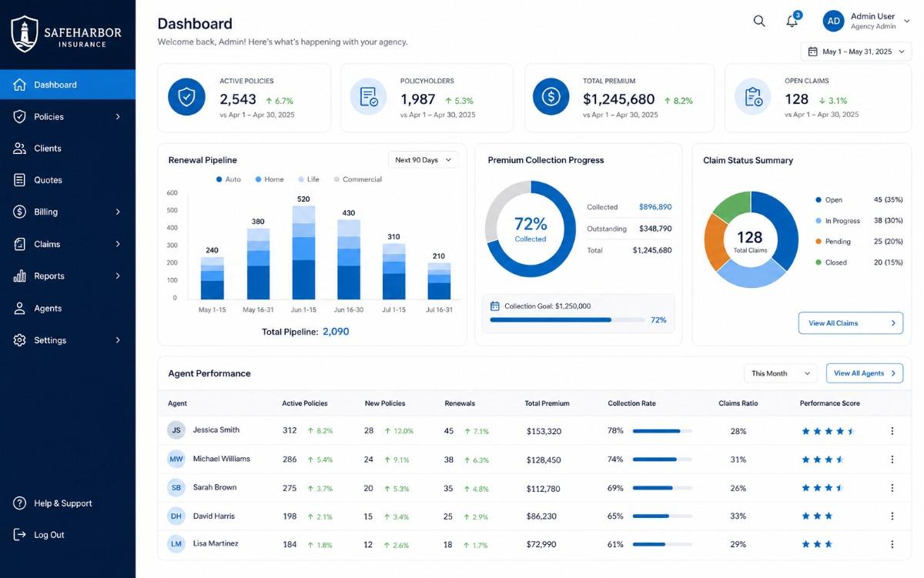
Task: Click the View All Claims button
Action: pos(851,323)
